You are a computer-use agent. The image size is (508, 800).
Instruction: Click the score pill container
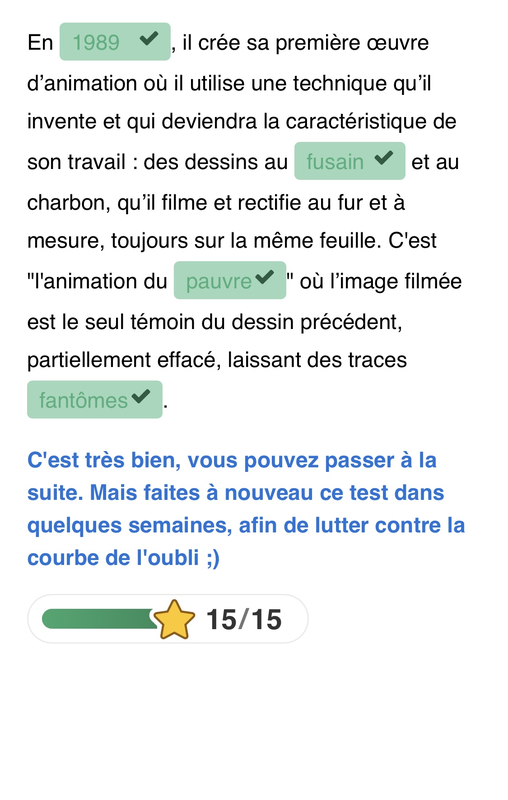click(x=167, y=619)
